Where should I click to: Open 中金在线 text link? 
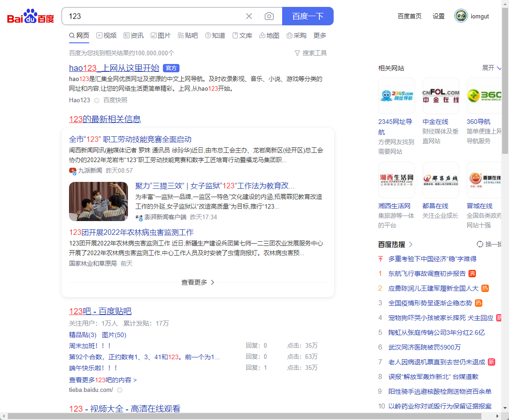pos(435,122)
